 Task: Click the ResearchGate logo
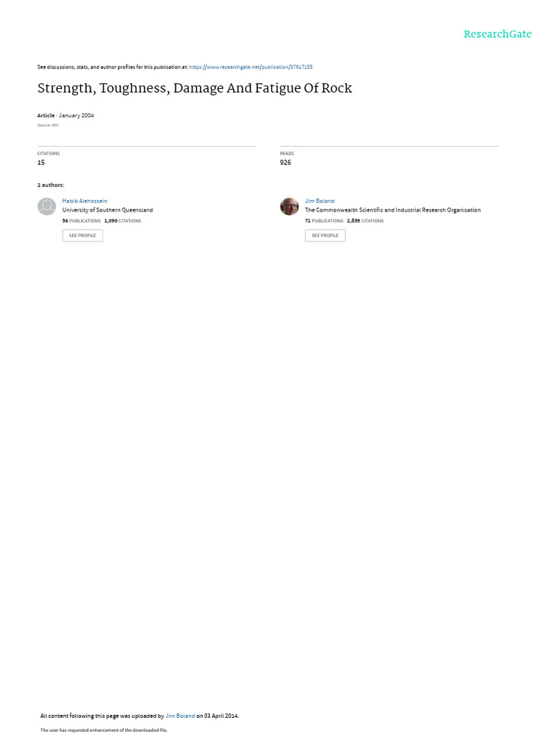pos(497,34)
